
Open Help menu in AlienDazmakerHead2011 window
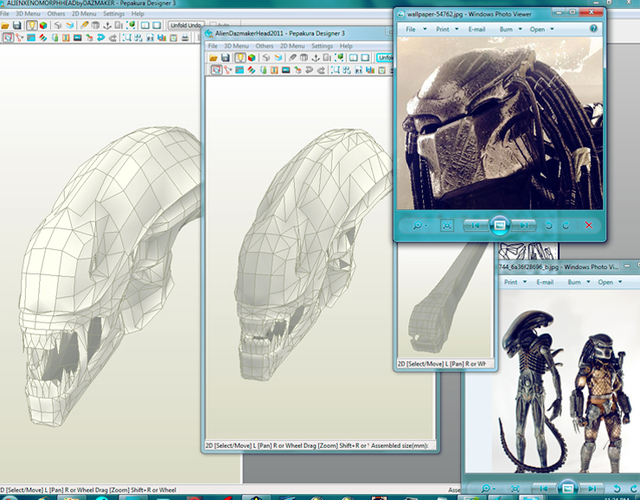tap(346, 46)
